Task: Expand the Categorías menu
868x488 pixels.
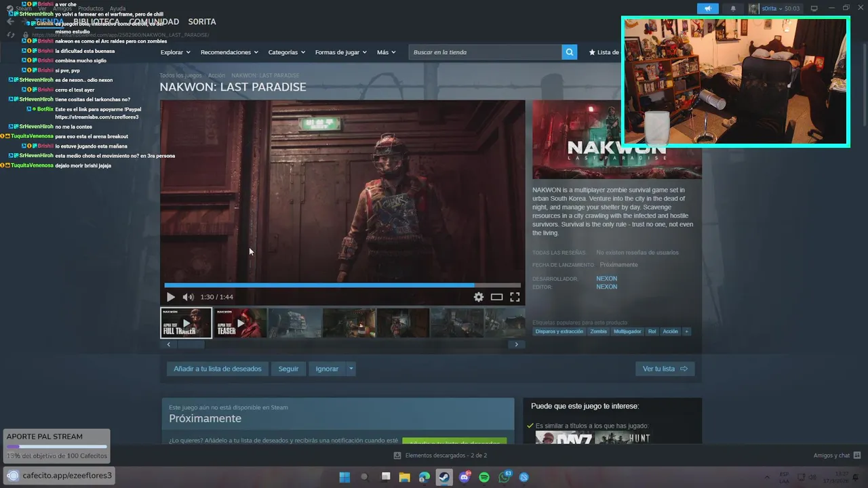Action: coord(286,52)
